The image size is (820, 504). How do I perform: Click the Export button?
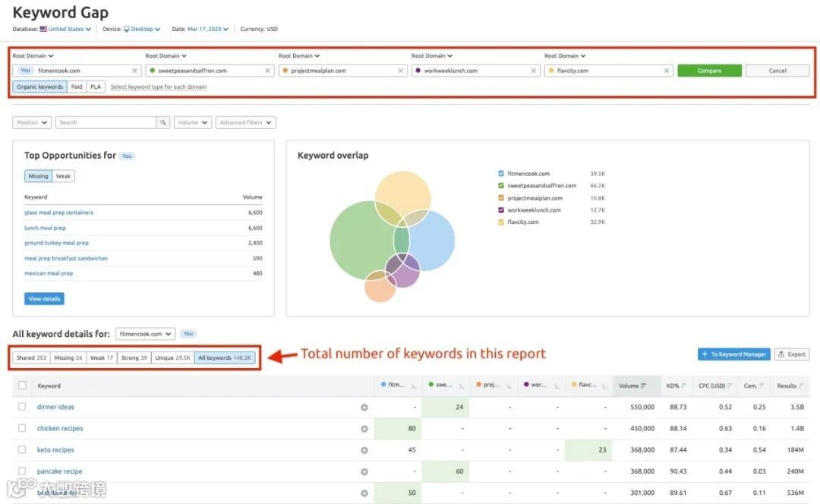point(792,354)
